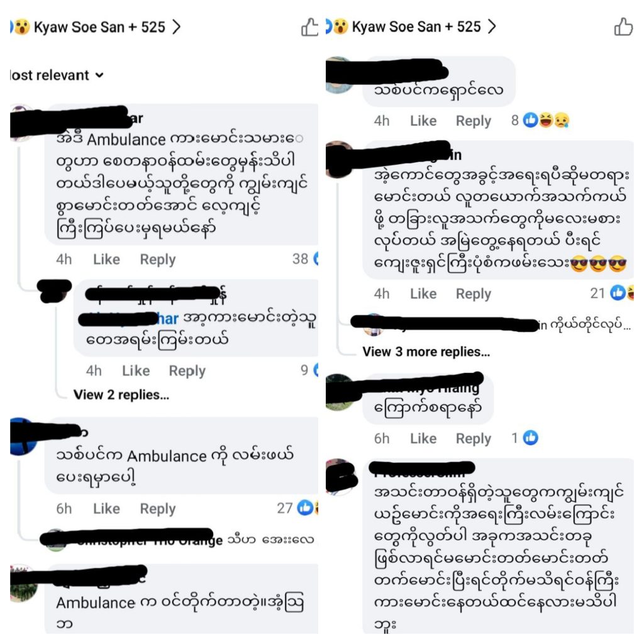
Task: Click the like icon beside count 21
Action: click(x=618, y=293)
